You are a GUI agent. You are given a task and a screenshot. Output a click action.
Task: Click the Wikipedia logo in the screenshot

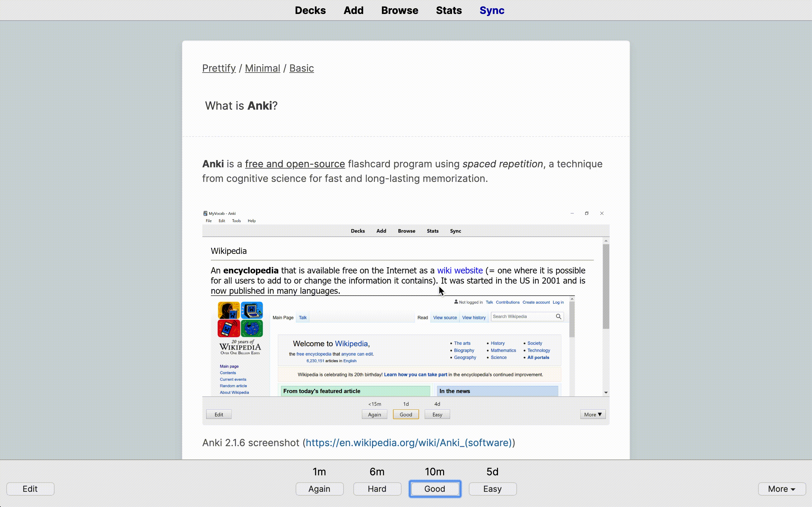pyautogui.click(x=240, y=328)
